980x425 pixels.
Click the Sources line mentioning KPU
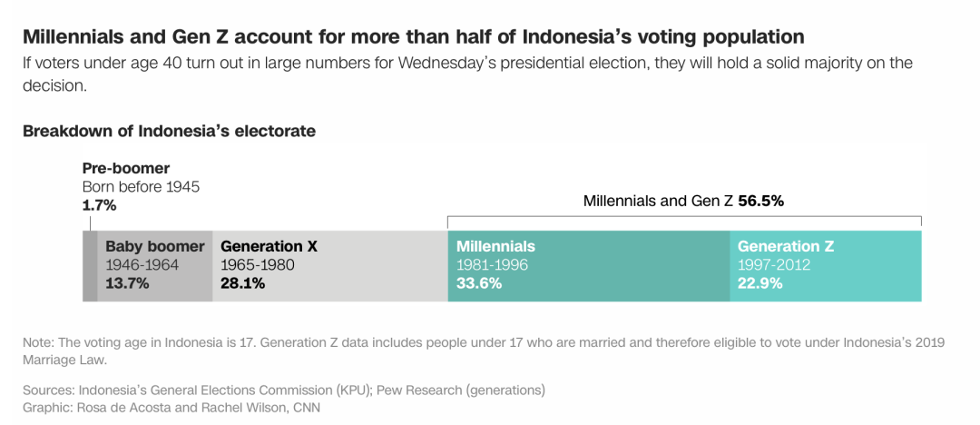tap(283, 390)
